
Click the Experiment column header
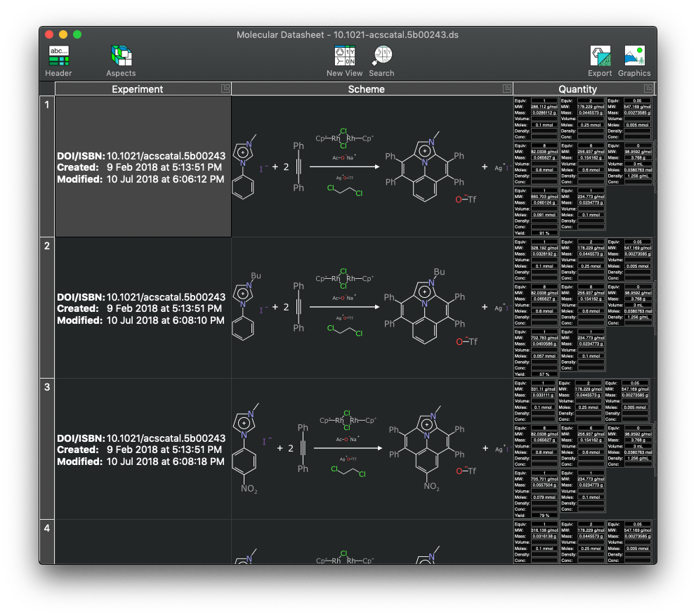137,89
